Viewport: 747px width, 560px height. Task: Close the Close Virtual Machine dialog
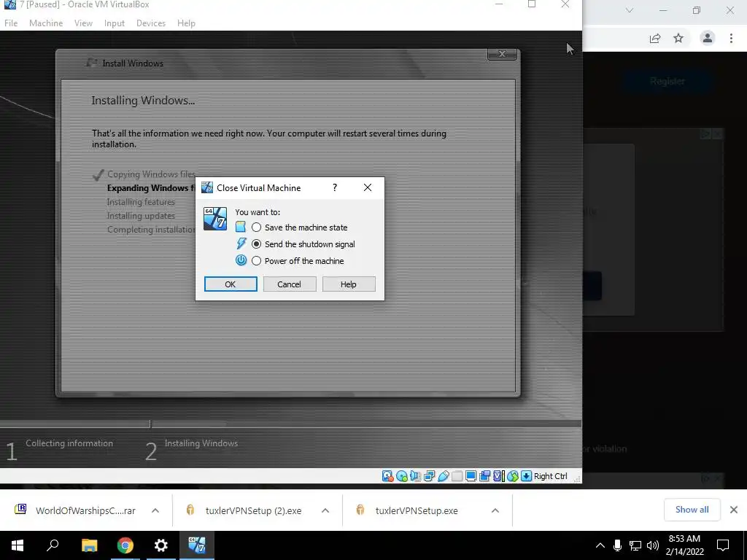point(368,187)
